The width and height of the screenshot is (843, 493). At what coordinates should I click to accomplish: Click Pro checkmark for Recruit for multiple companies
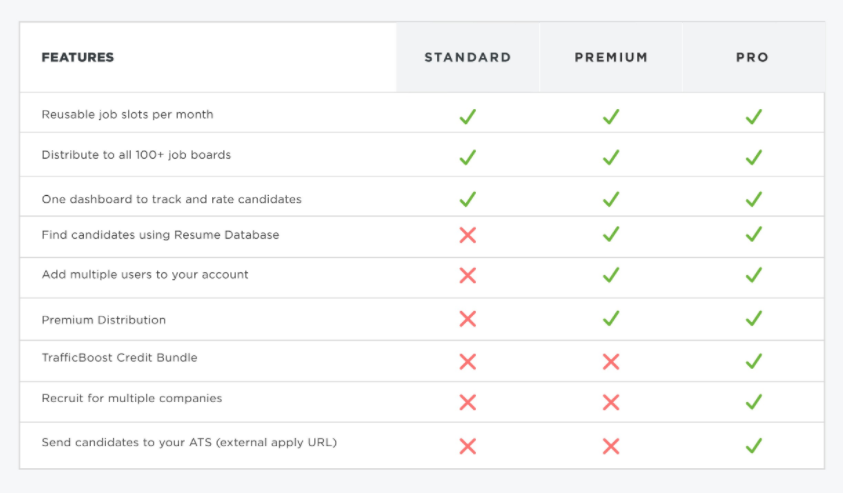point(754,402)
